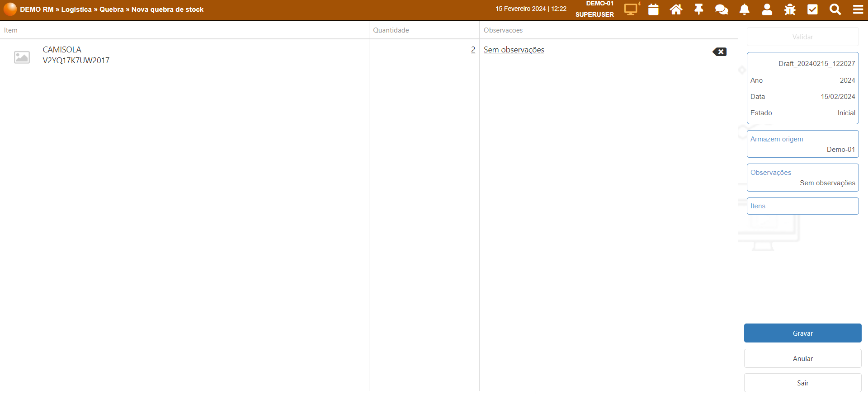Edit quantity 2 link for CAMISOLA

[473, 50]
